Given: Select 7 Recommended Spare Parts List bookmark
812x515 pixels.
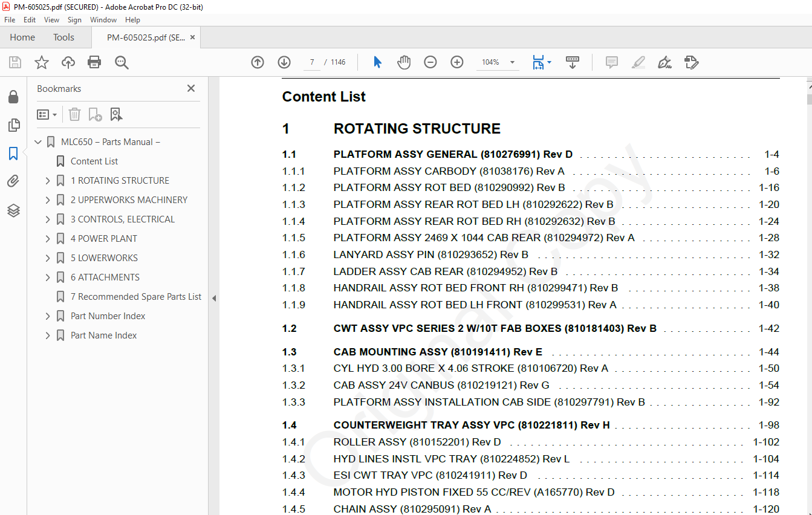Looking at the screenshot, I should pos(136,297).
